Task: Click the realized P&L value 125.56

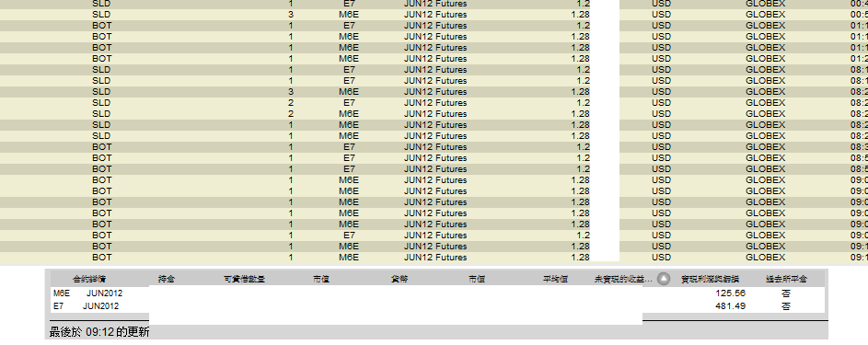Action: click(x=730, y=293)
